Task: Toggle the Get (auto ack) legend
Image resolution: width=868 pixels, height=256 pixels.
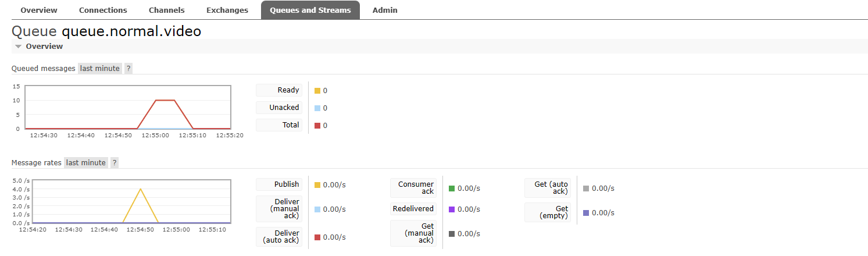Action: [x=548, y=188]
